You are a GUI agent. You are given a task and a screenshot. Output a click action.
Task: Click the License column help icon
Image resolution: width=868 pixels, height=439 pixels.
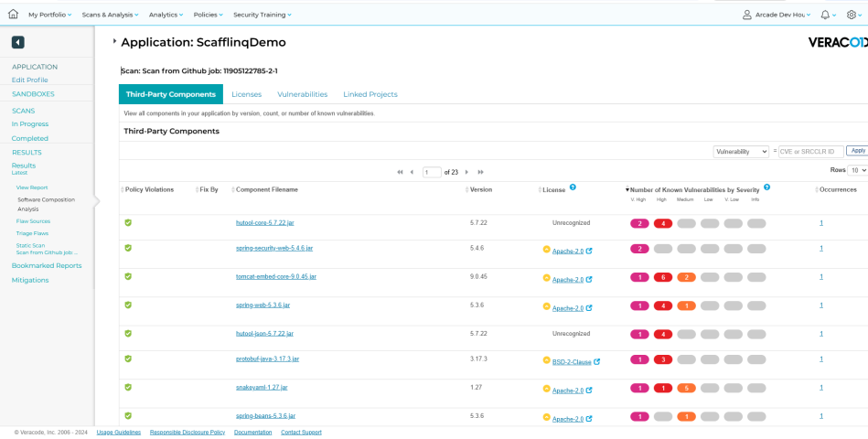pyautogui.click(x=573, y=187)
